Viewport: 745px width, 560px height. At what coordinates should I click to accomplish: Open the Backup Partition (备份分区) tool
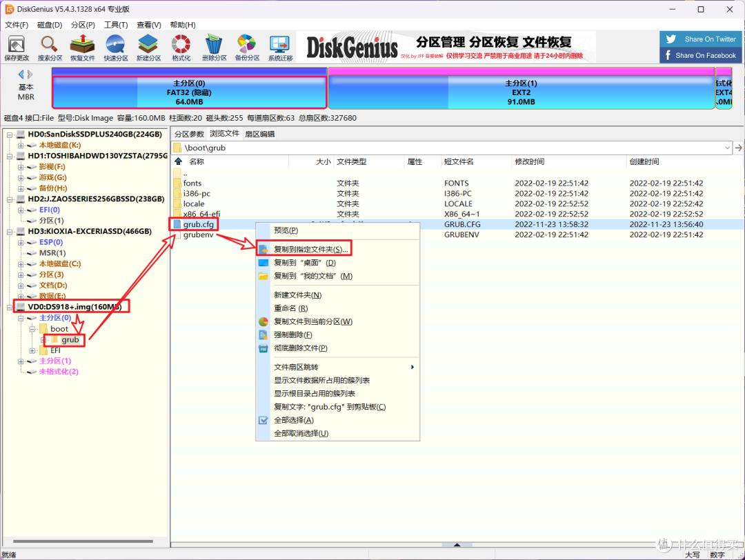(246, 47)
